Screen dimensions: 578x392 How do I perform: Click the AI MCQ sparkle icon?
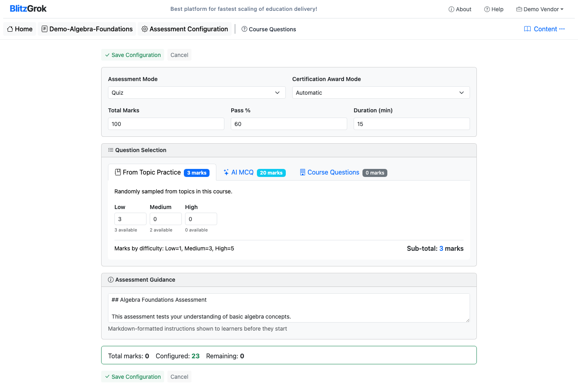pos(226,172)
